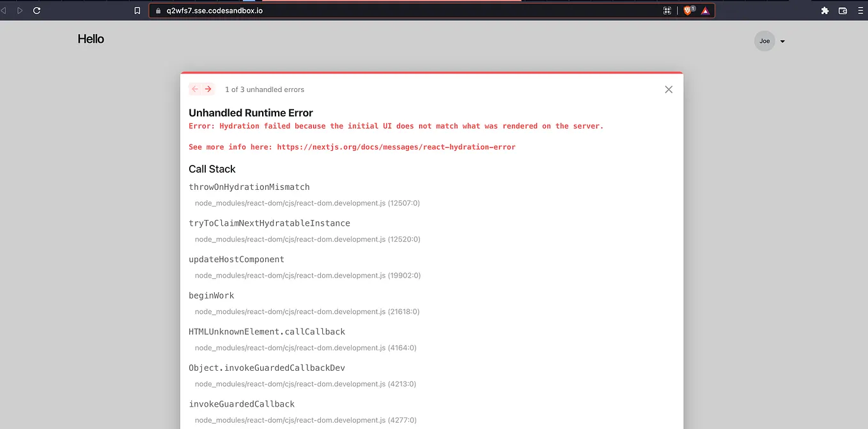
Task: Click the Joe avatar badge
Action: click(764, 41)
